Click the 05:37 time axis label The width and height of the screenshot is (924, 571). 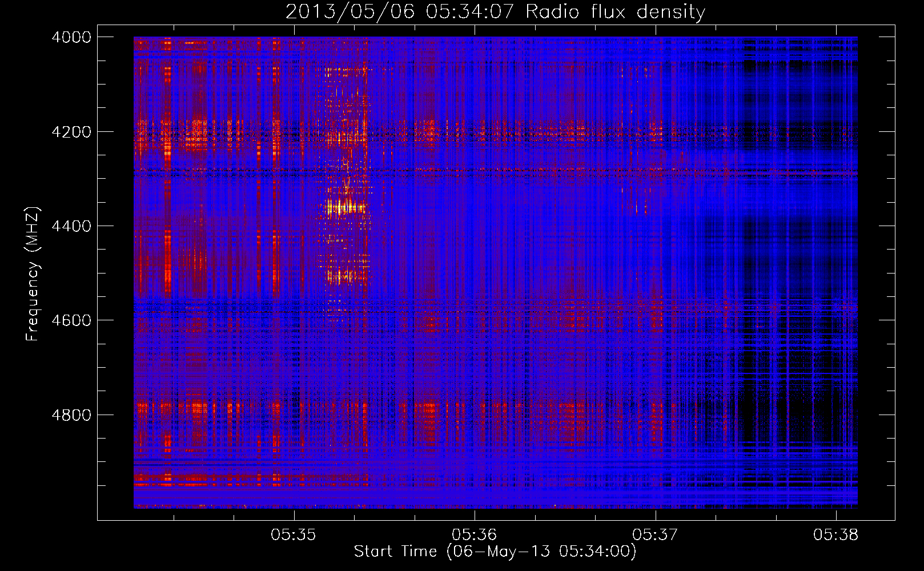click(655, 535)
